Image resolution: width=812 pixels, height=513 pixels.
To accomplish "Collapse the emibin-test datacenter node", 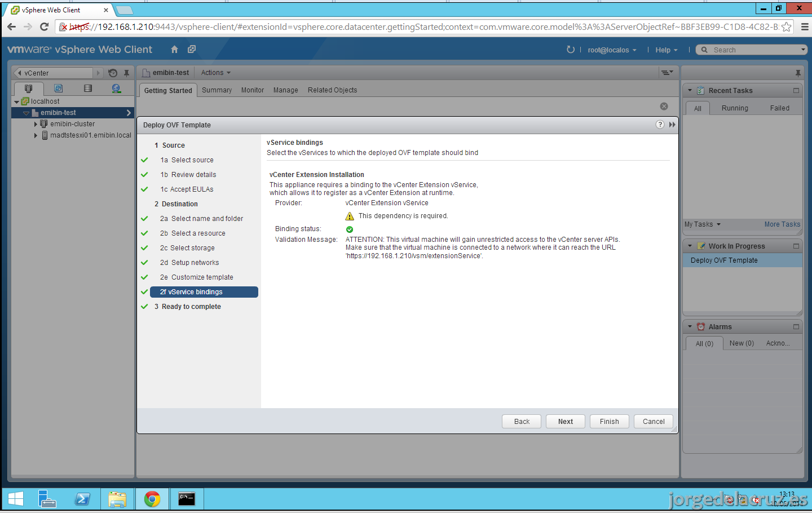I will [26, 113].
